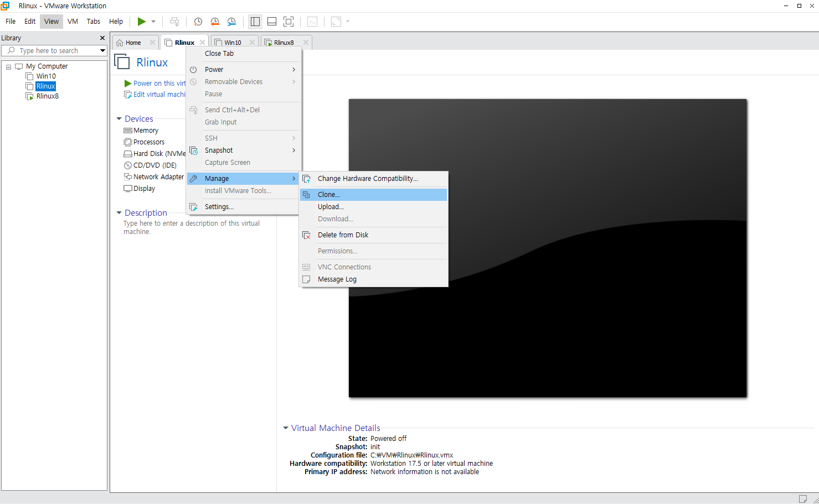819x504 pixels.
Task: Click the green Power On play button
Action: point(142,22)
